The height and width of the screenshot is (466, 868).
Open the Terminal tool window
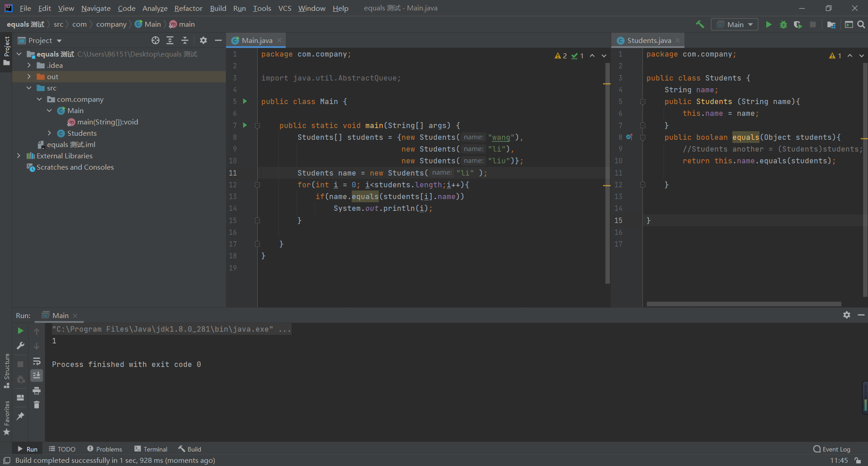point(151,449)
